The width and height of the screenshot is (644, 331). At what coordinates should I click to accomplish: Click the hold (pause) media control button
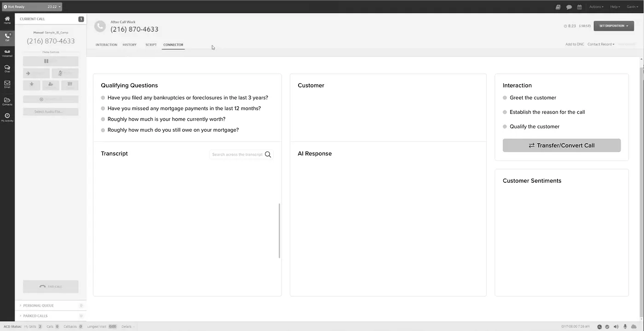[51, 61]
